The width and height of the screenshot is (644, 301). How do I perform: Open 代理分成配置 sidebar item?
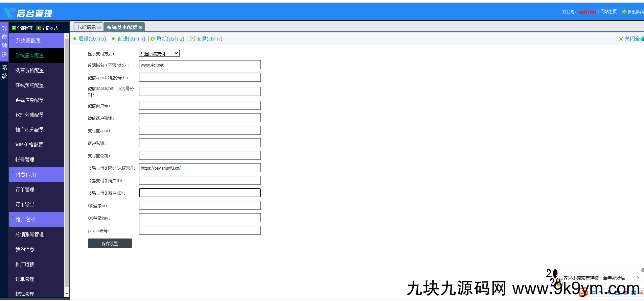(x=36, y=115)
